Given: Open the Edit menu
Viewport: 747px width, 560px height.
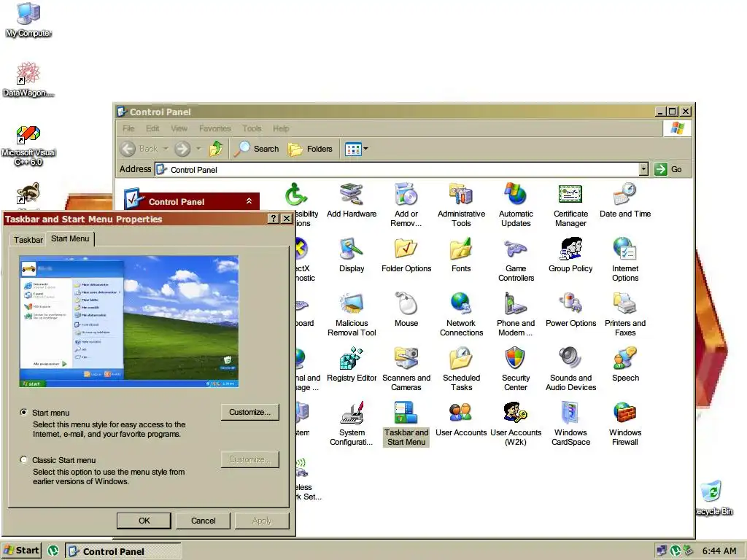Looking at the screenshot, I should click(152, 128).
